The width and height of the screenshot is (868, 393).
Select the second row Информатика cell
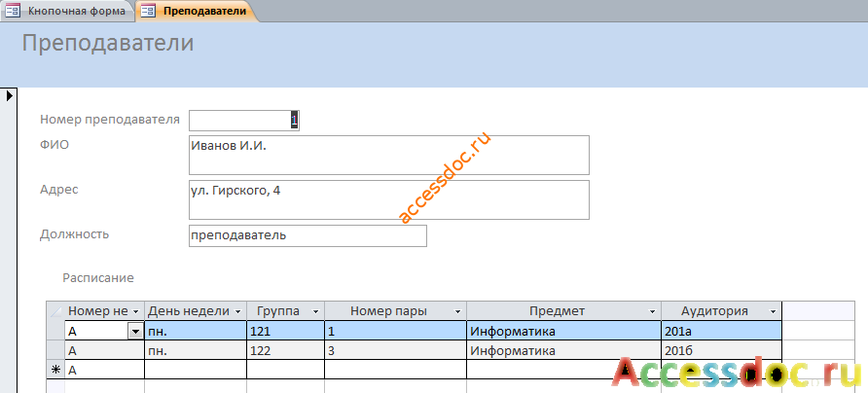click(564, 350)
